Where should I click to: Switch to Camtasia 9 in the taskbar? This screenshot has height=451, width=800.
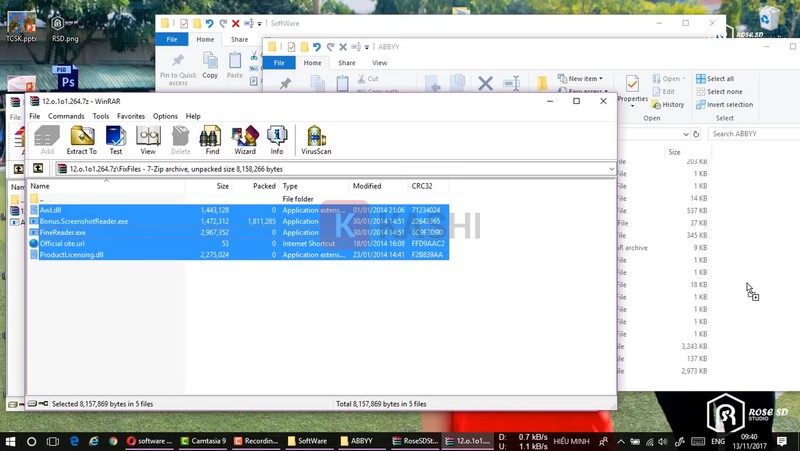tap(203, 441)
